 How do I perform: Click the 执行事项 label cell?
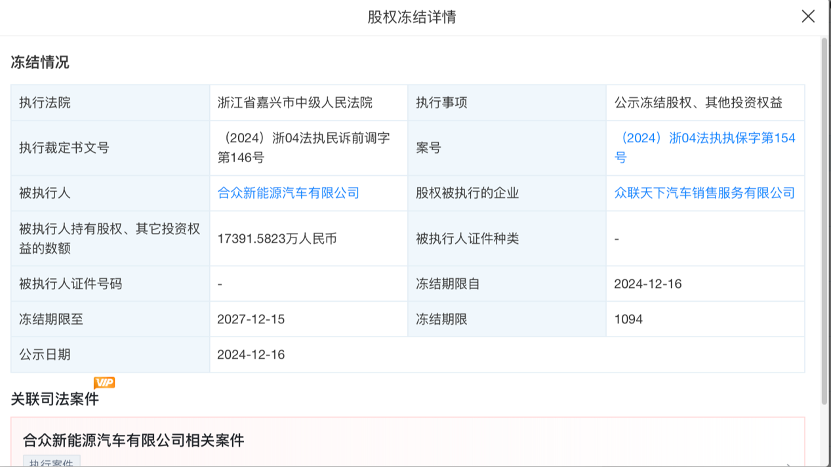coord(507,102)
